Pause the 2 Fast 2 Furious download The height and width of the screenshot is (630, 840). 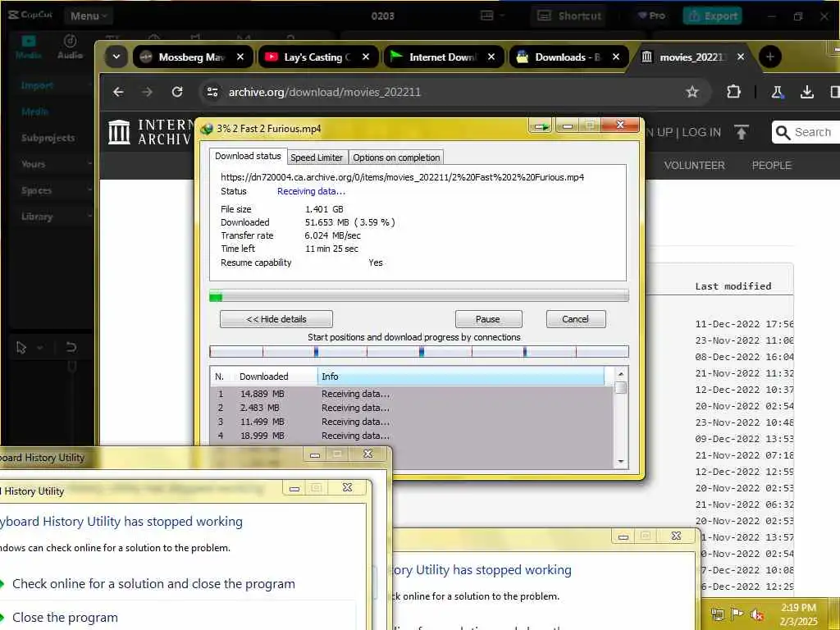click(x=488, y=319)
